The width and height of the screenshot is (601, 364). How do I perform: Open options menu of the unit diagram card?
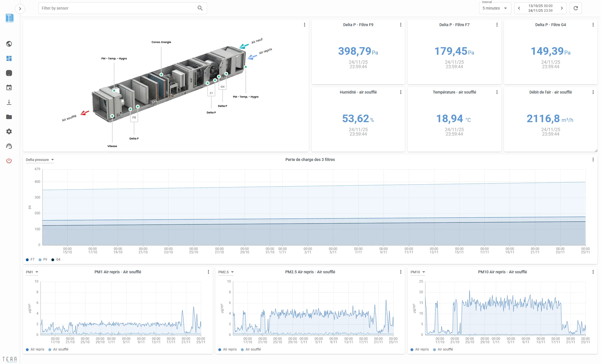[305, 25]
